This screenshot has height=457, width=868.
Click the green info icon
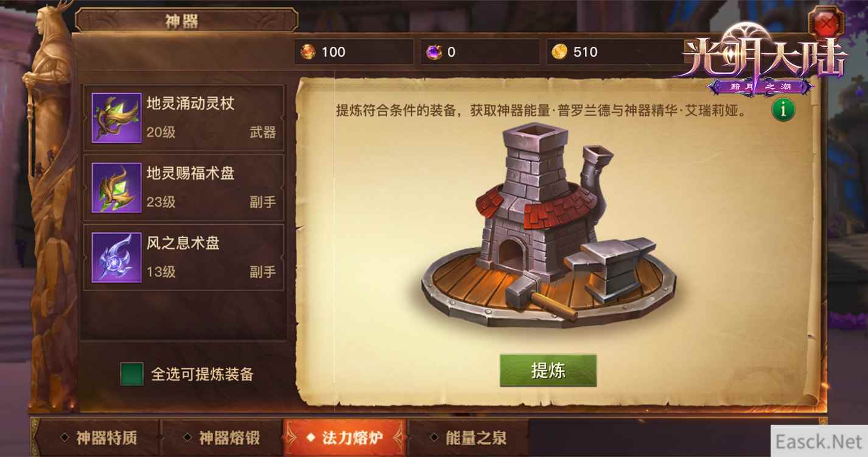783,110
